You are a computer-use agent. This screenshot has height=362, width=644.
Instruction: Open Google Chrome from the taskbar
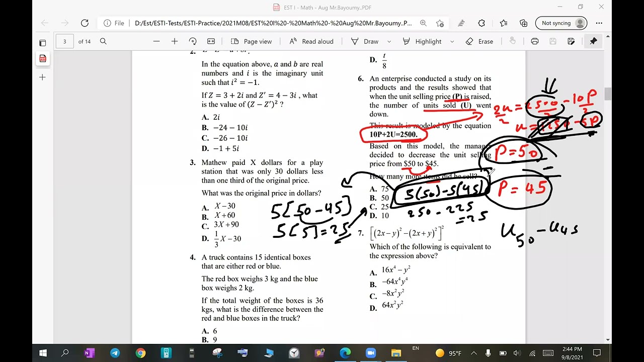point(140,353)
